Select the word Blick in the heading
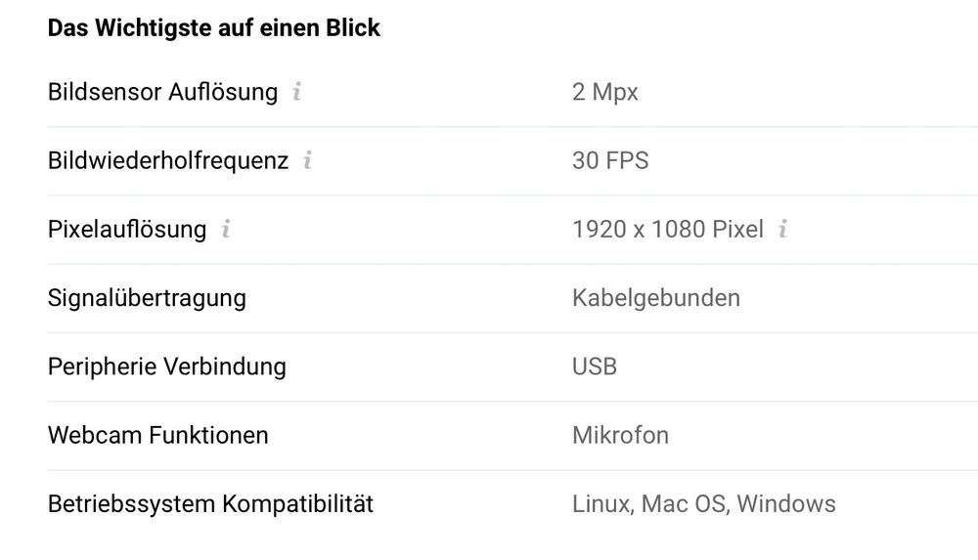The height and width of the screenshot is (560, 978). 353,28
